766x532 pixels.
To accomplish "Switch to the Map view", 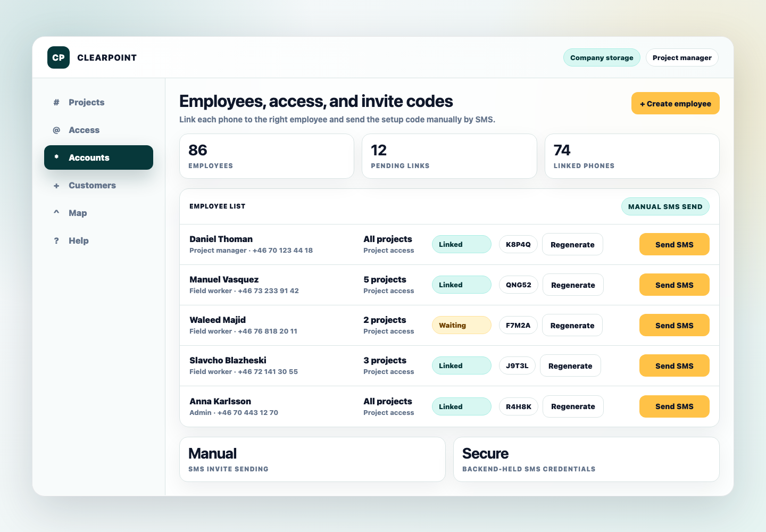I will 98,213.
